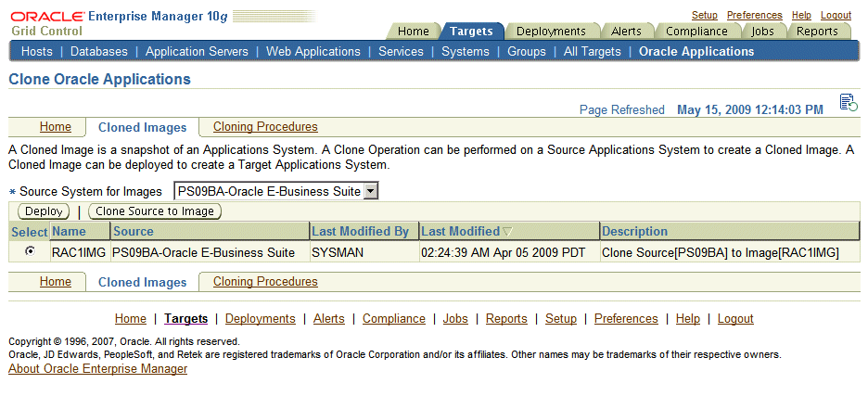Click Logout link at top
Screen dimensions: 868x396
point(836,15)
